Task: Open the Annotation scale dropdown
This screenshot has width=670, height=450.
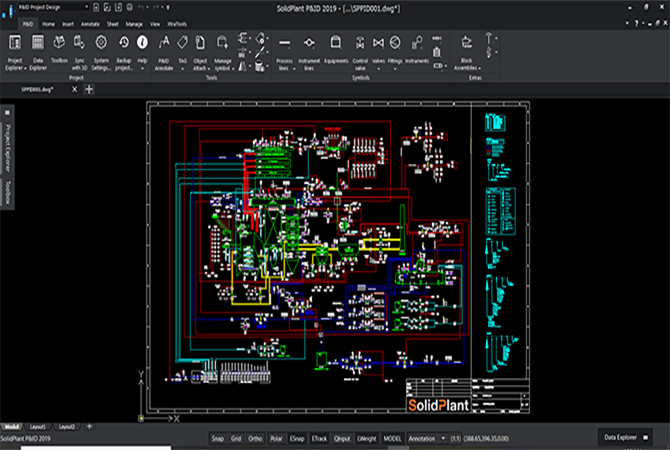Action: [x=426, y=438]
